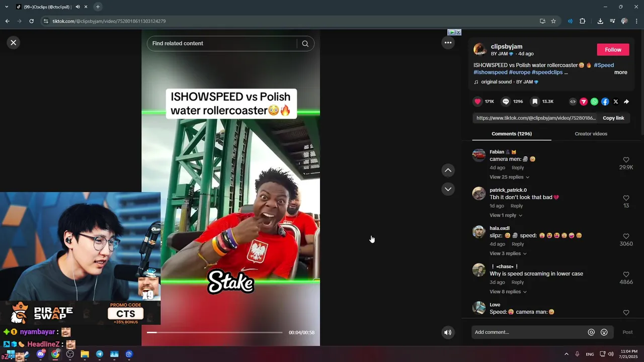Reply to patrick_patrick.0's comment
This screenshot has width=644, height=362.
click(x=517, y=206)
